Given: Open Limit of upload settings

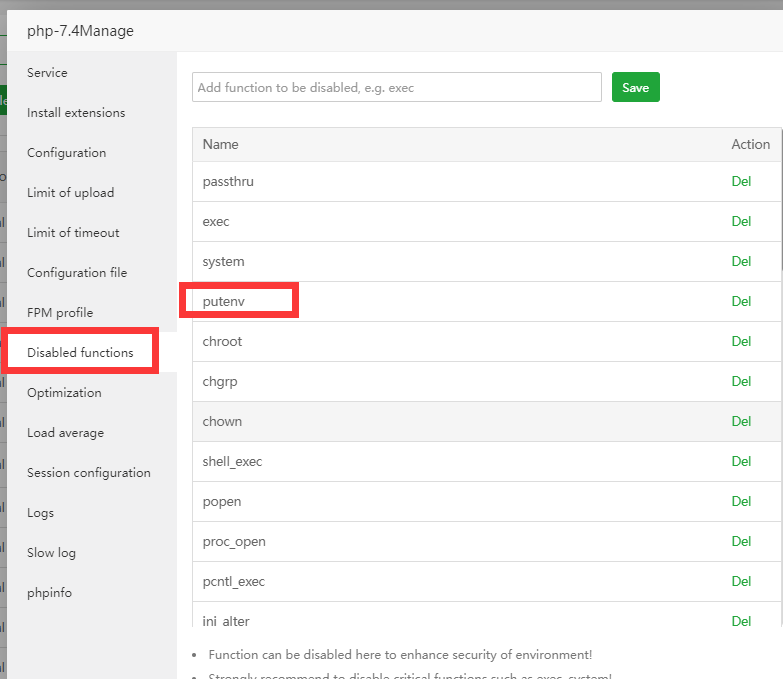Looking at the screenshot, I should 70,193.
